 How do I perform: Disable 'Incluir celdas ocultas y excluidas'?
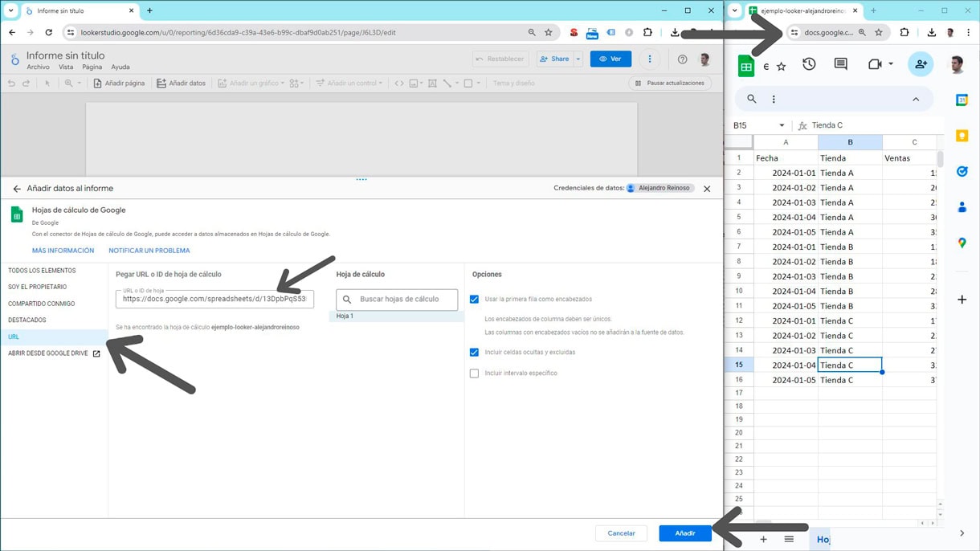coord(473,351)
